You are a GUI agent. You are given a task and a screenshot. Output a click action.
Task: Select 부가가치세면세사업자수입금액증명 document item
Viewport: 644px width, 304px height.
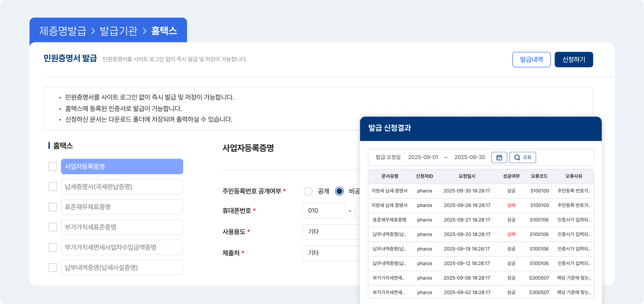point(122,247)
